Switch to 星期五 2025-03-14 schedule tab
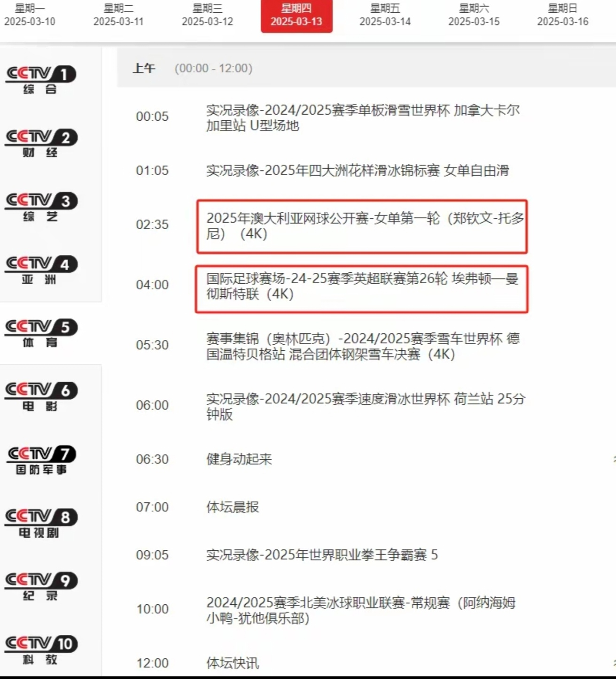 385,15
